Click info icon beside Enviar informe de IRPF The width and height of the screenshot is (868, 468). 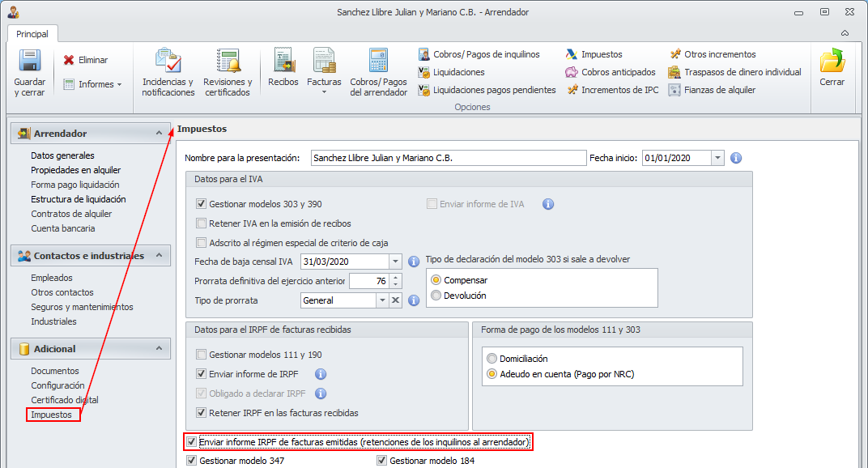click(x=321, y=374)
